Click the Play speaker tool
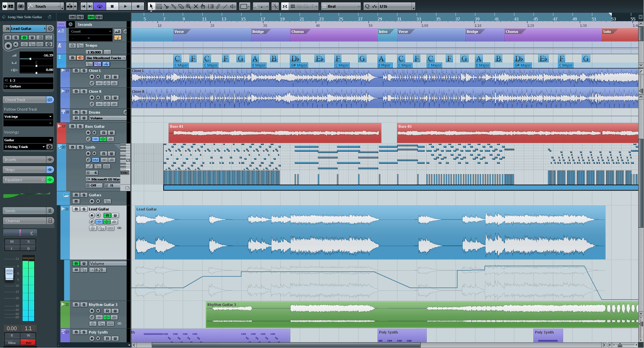 232,6
